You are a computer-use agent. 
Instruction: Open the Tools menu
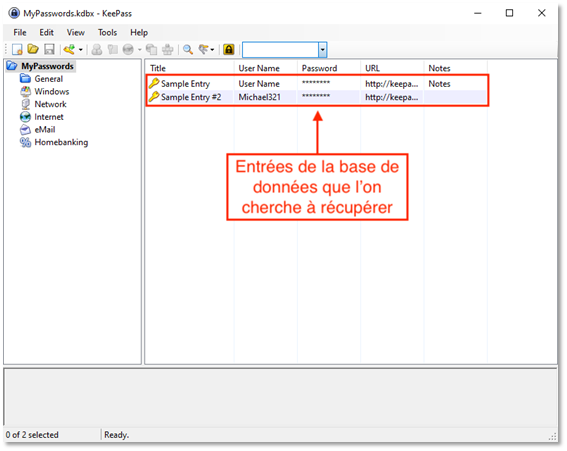(107, 33)
